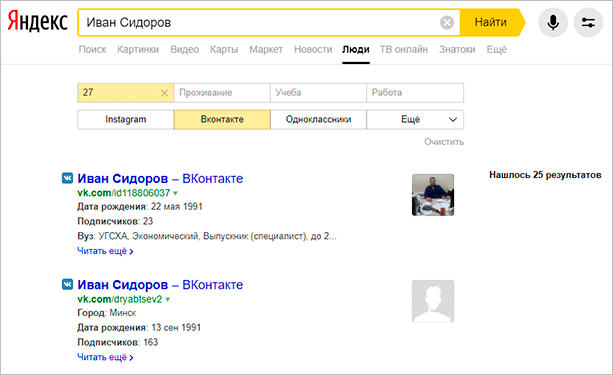The image size is (613, 375).
Task: Switch to the Картинки tab
Action: click(138, 50)
